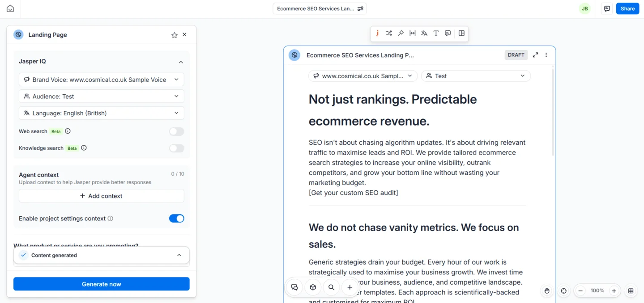Open the Brand Voice dropdown in sidebar
This screenshot has width=644, height=303.
[101, 80]
